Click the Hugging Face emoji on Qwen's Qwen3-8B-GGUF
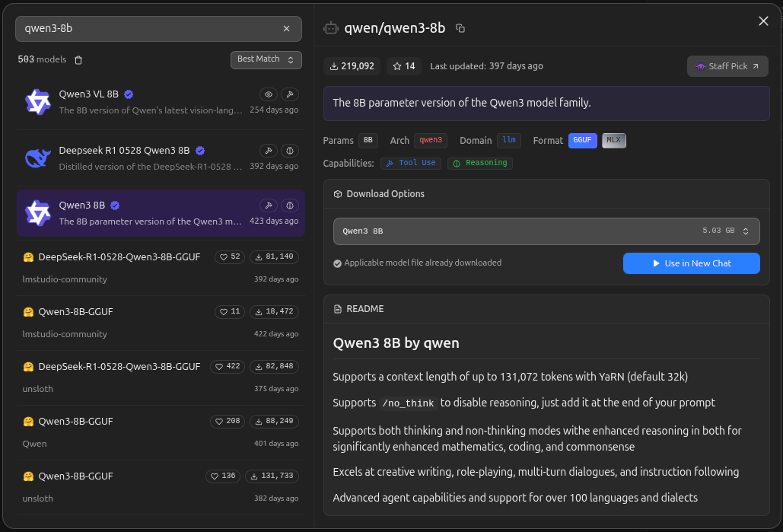This screenshot has height=532, width=783. (28, 422)
